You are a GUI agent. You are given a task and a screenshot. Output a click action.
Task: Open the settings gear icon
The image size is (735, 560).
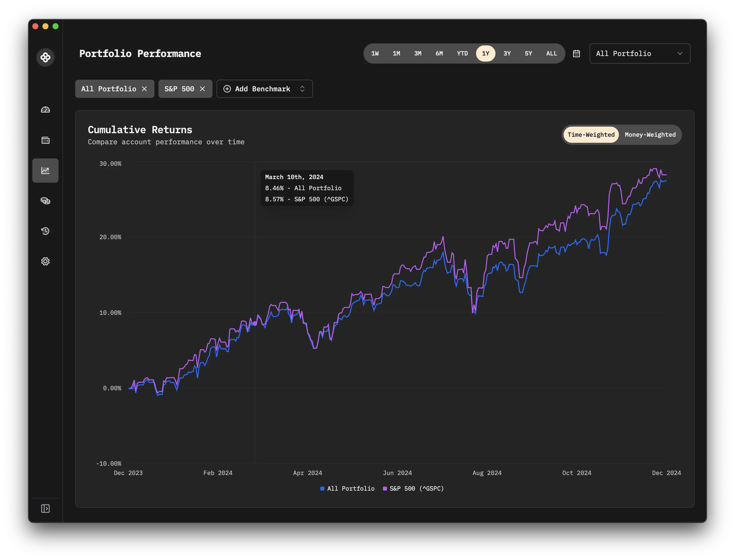(45, 261)
